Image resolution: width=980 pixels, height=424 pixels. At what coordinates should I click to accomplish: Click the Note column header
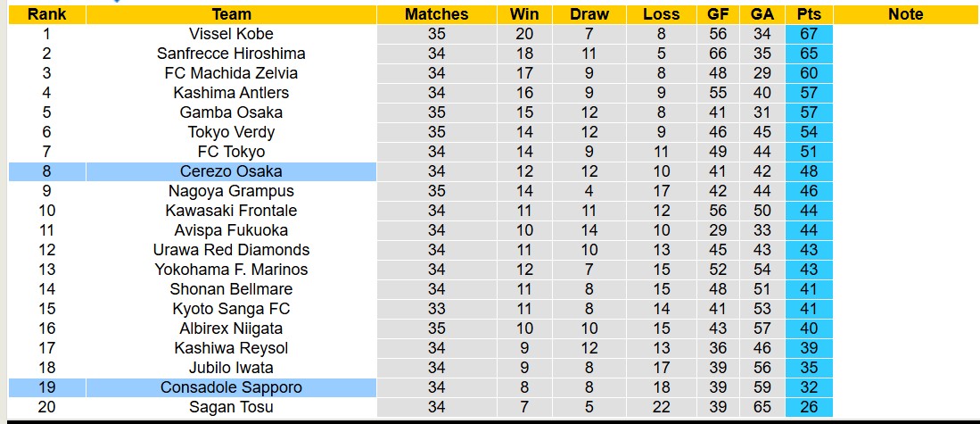coord(906,14)
